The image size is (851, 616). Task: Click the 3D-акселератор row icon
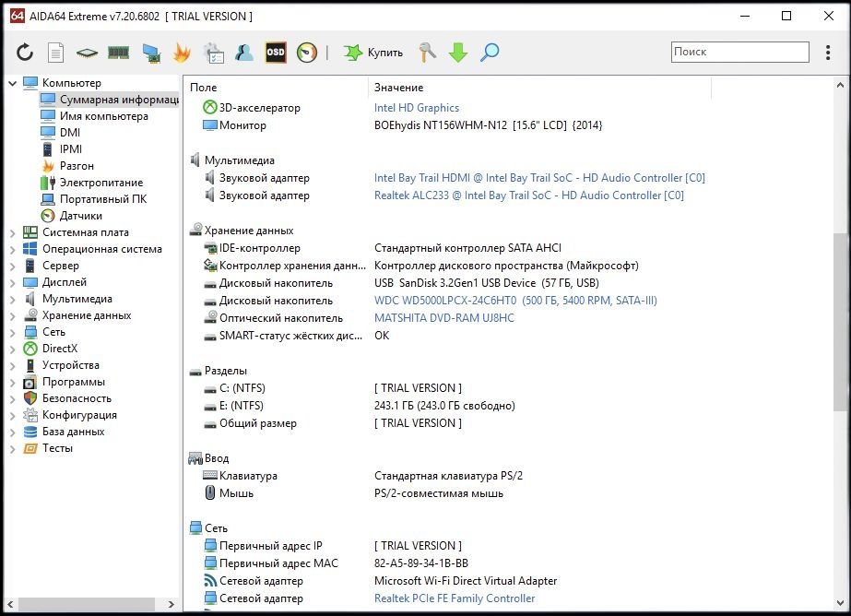209,108
